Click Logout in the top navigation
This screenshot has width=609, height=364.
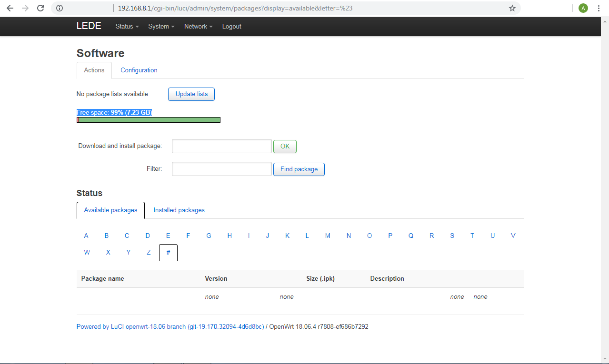[232, 27]
